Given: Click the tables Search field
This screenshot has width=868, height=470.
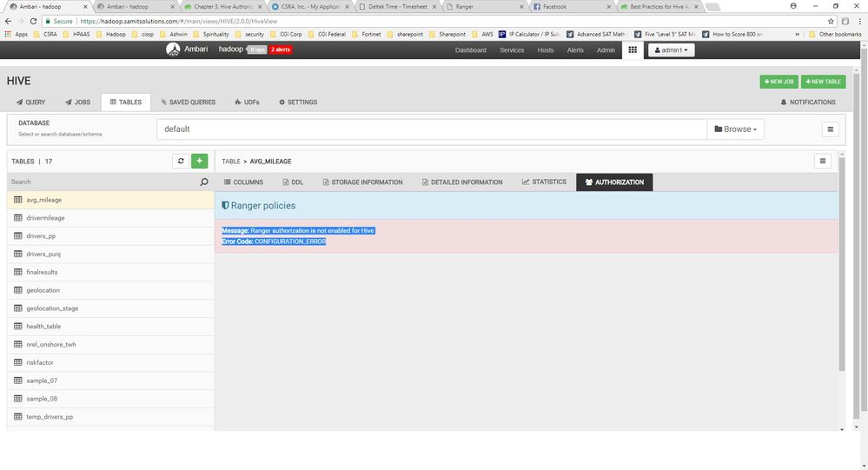Looking at the screenshot, I should pos(103,182).
